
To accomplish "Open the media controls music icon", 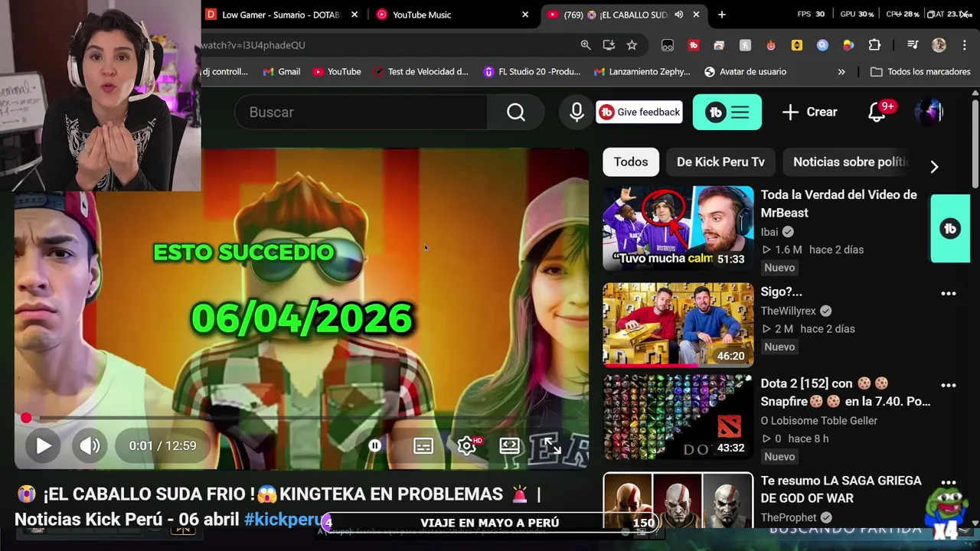I will point(913,45).
